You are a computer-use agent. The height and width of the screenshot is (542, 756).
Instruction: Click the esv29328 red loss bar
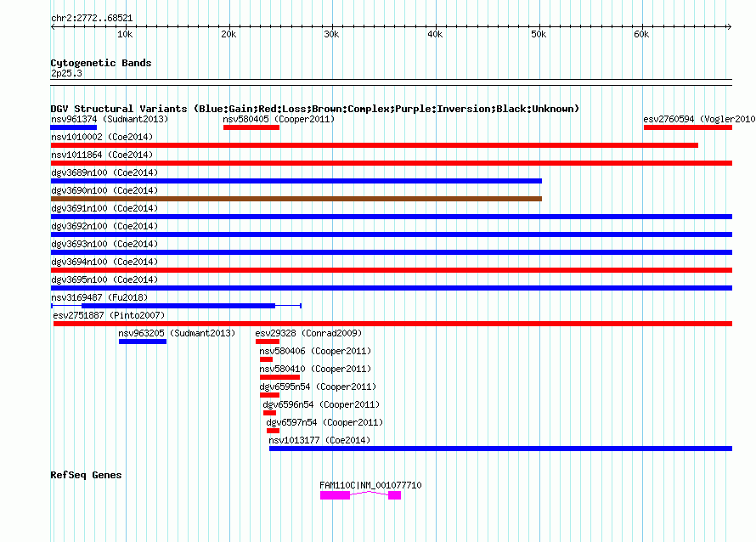tap(268, 342)
